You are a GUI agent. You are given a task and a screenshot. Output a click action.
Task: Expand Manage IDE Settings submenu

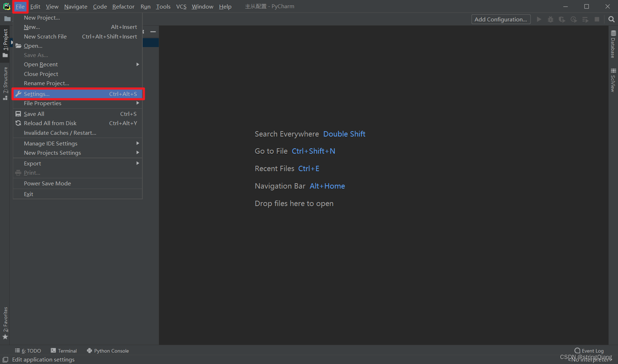(78, 143)
